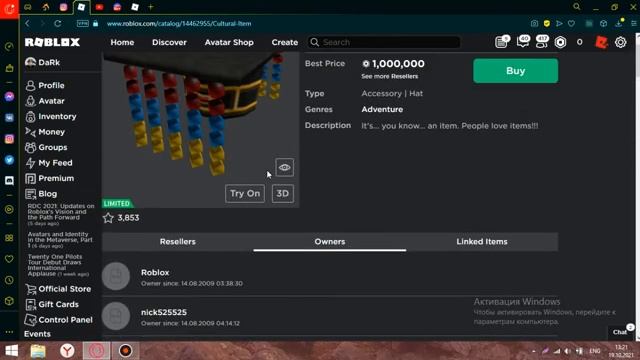Open browser sidebar Messenger icon

9,97
